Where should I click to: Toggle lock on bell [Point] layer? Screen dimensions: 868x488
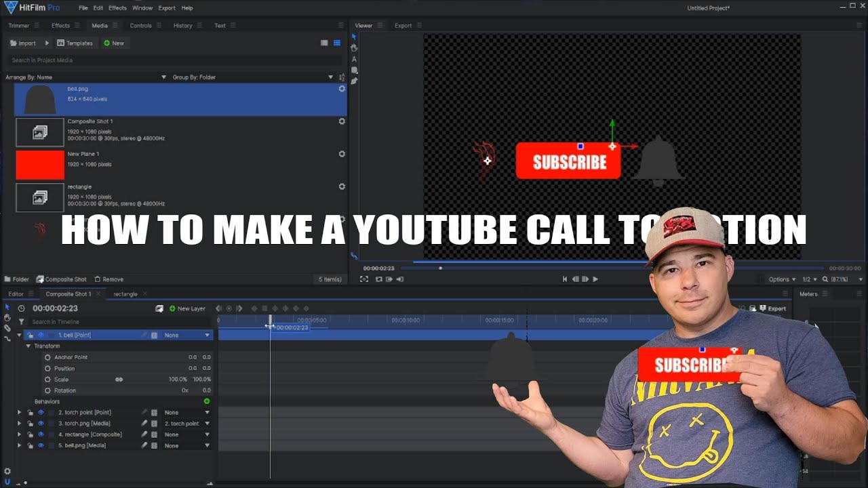[x=31, y=335]
